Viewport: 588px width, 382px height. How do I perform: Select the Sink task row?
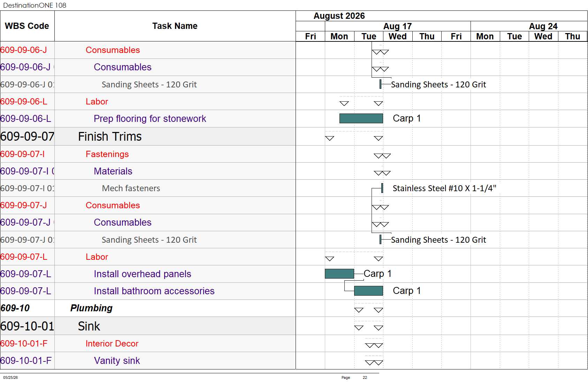pyautogui.click(x=148, y=326)
